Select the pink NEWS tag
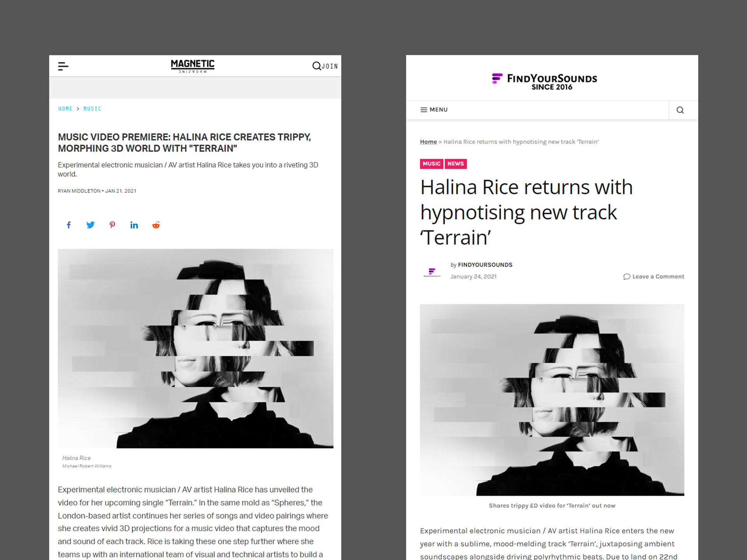Viewport: 747px width, 560px height. click(456, 164)
